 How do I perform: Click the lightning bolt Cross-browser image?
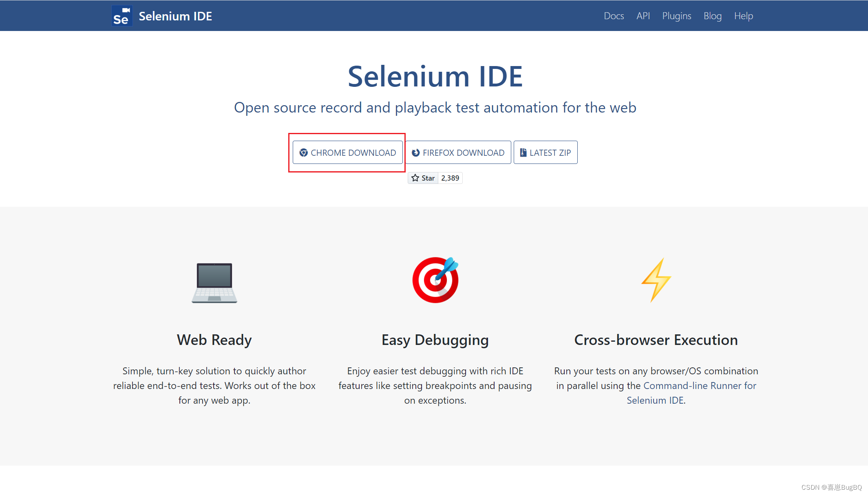coord(656,280)
